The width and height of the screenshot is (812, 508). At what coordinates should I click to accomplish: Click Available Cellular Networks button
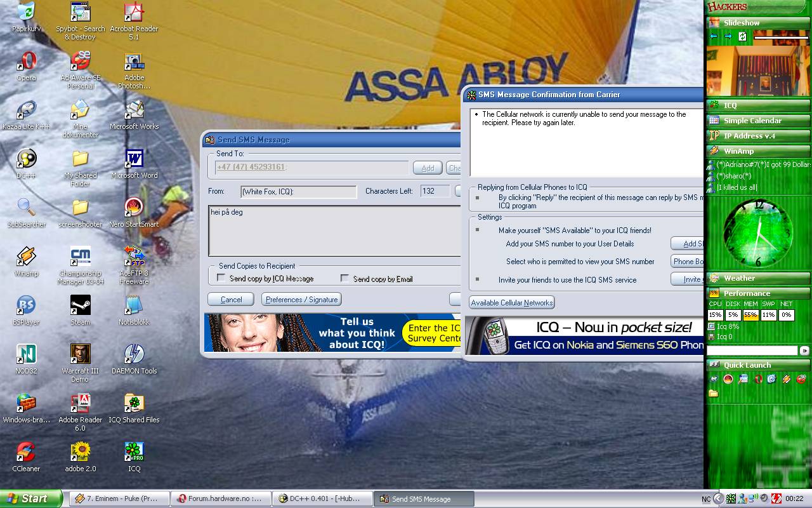pos(512,303)
